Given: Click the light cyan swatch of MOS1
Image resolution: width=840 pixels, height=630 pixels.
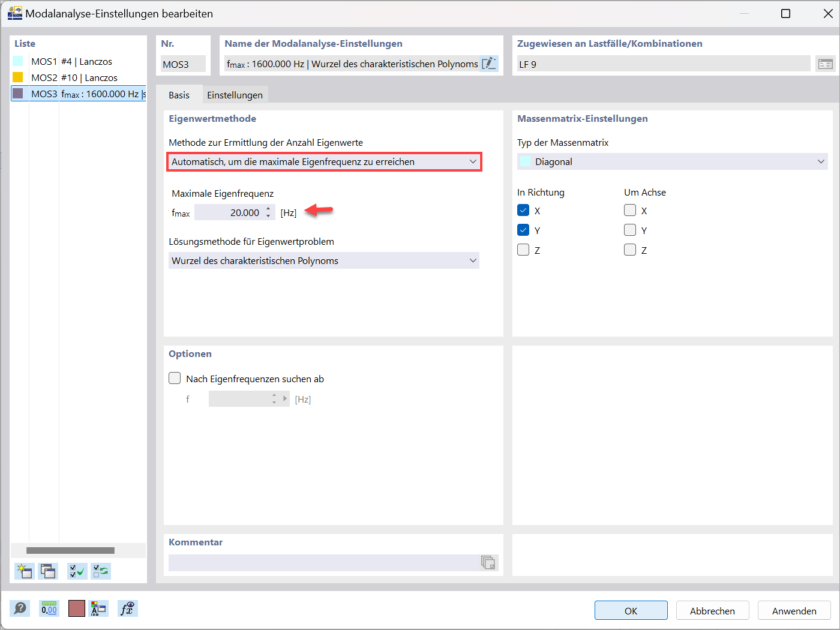Looking at the screenshot, I should click(x=18, y=61).
